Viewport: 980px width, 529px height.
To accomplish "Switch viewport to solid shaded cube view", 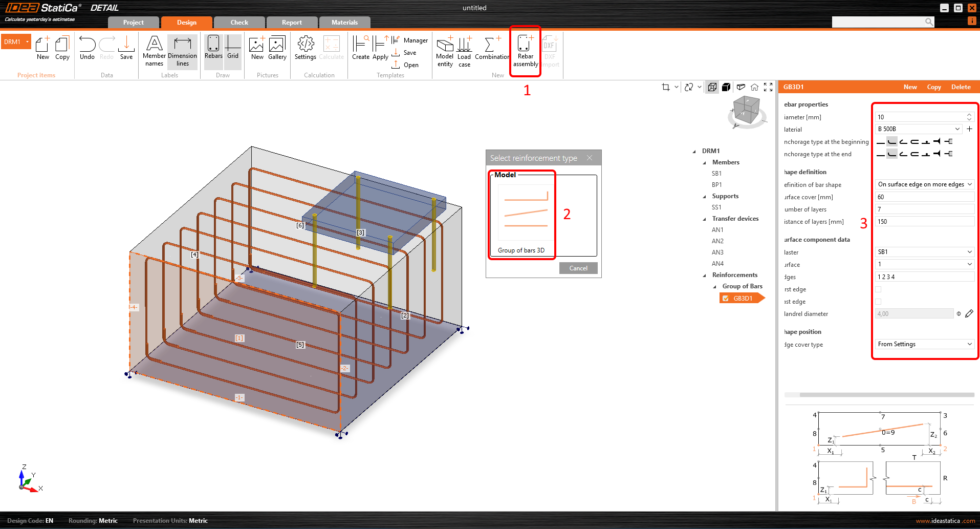I will [x=726, y=87].
